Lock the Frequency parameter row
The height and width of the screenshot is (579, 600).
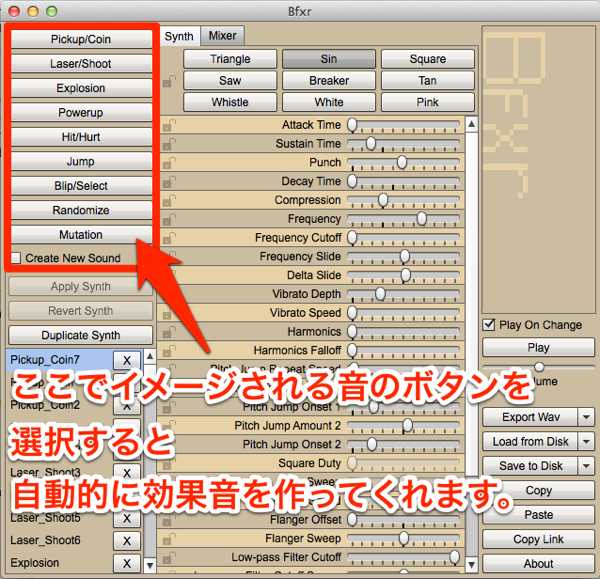coord(169,219)
